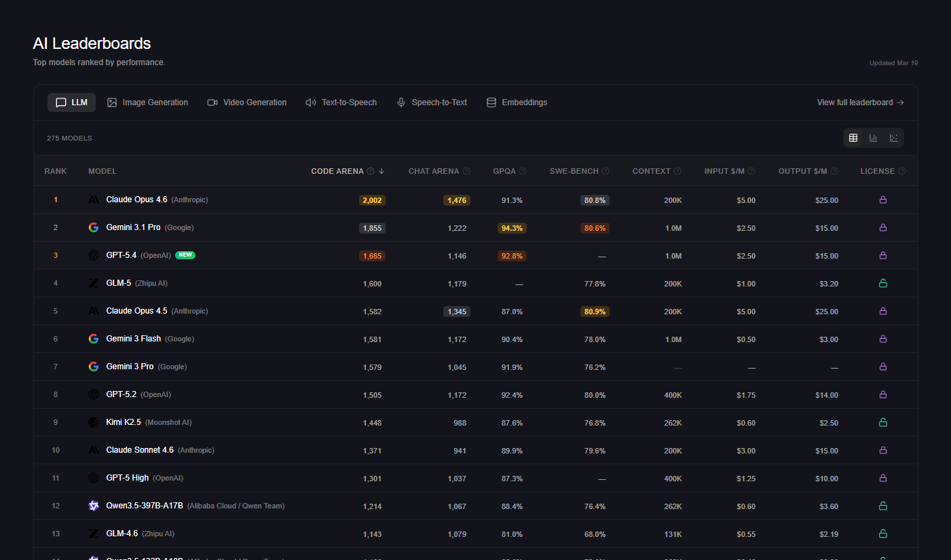Viewport: 951px width, 560px height.
Task: Switch to scatter plot view
Action: pyautogui.click(x=893, y=138)
